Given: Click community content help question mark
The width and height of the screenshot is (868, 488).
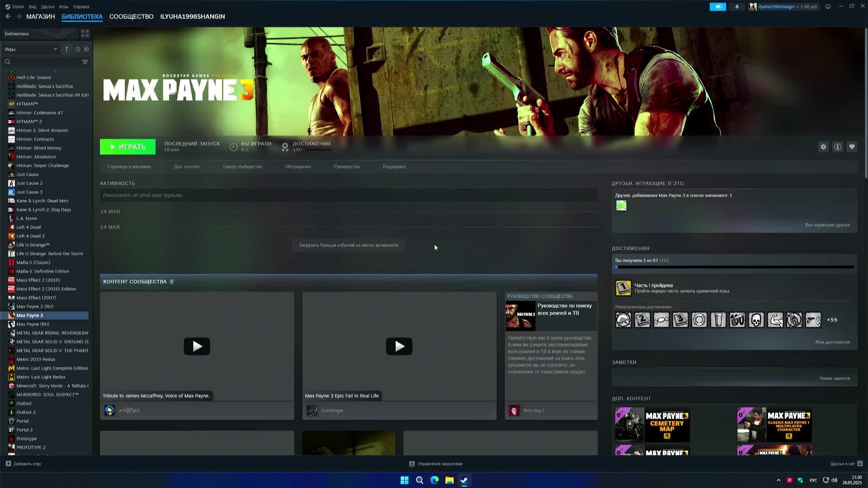Looking at the screenshot, I should pyautogui.click(x=171, y=282).
